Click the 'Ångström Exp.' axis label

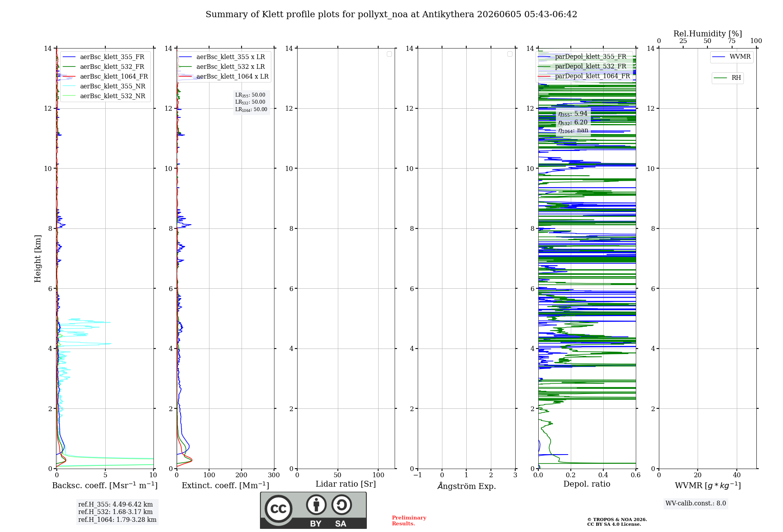[467, 486]
